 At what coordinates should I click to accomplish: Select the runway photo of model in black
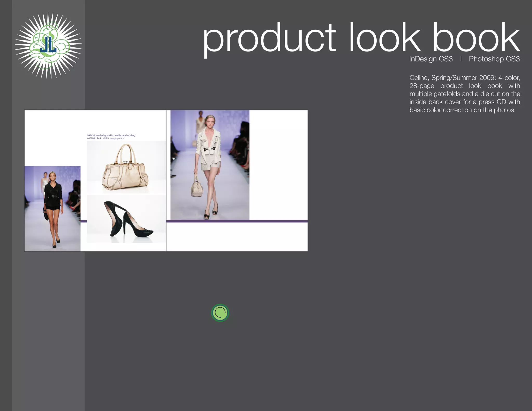52,209
